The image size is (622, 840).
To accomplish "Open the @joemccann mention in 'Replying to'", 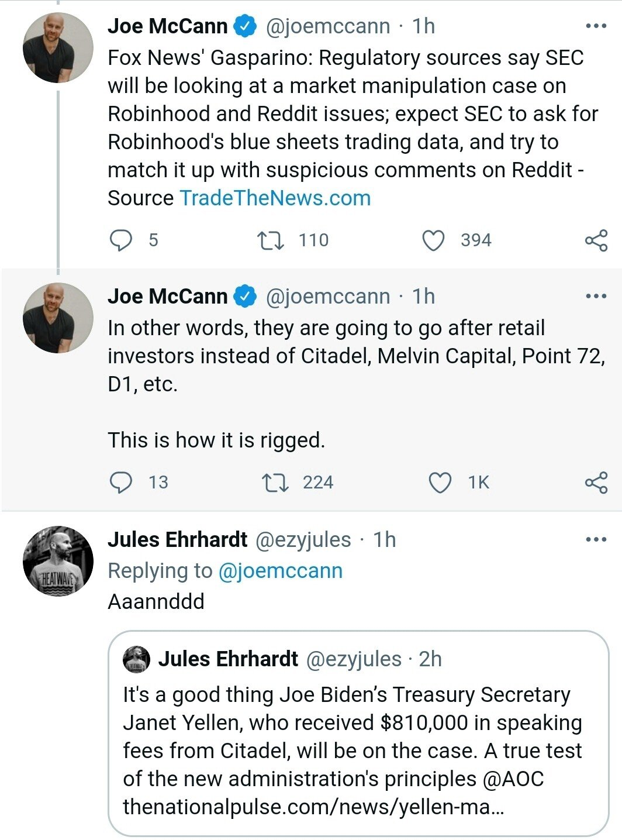I will [x=280, y=570].
